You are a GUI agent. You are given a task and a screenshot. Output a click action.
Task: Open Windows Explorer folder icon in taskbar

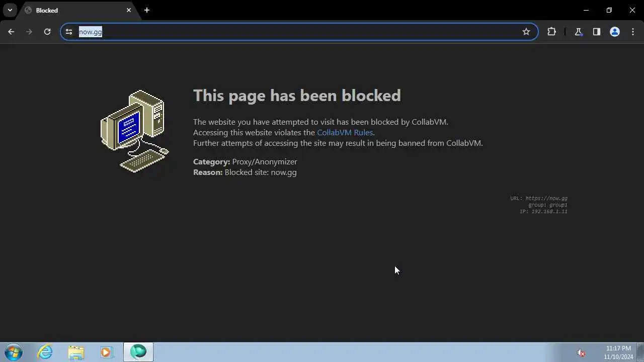76,352
